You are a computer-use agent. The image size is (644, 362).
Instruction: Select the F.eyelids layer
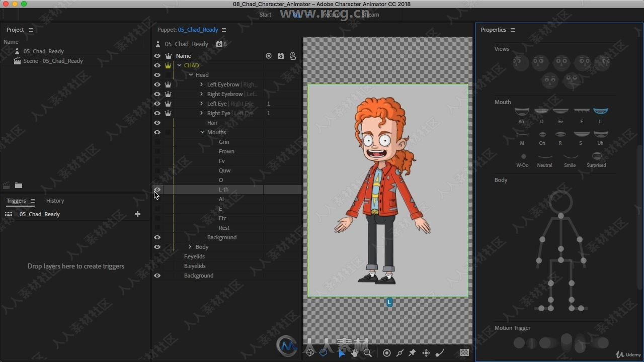pos(194,256)
